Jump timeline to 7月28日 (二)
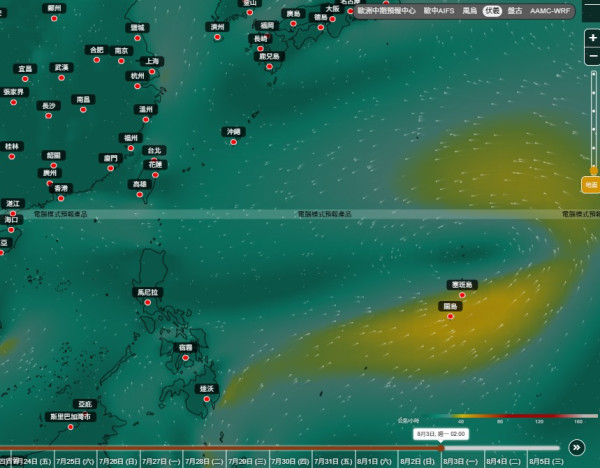600x468 pixels. 204,461
